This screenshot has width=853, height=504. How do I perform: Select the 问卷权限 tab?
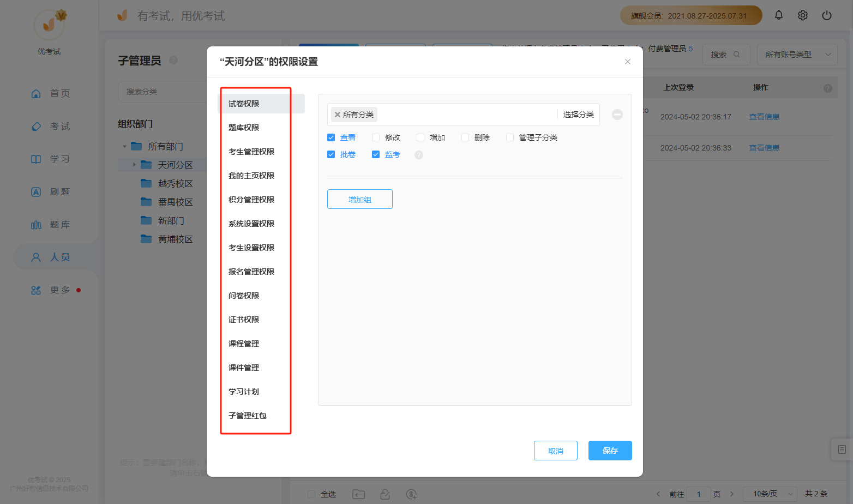coord(261,296)
